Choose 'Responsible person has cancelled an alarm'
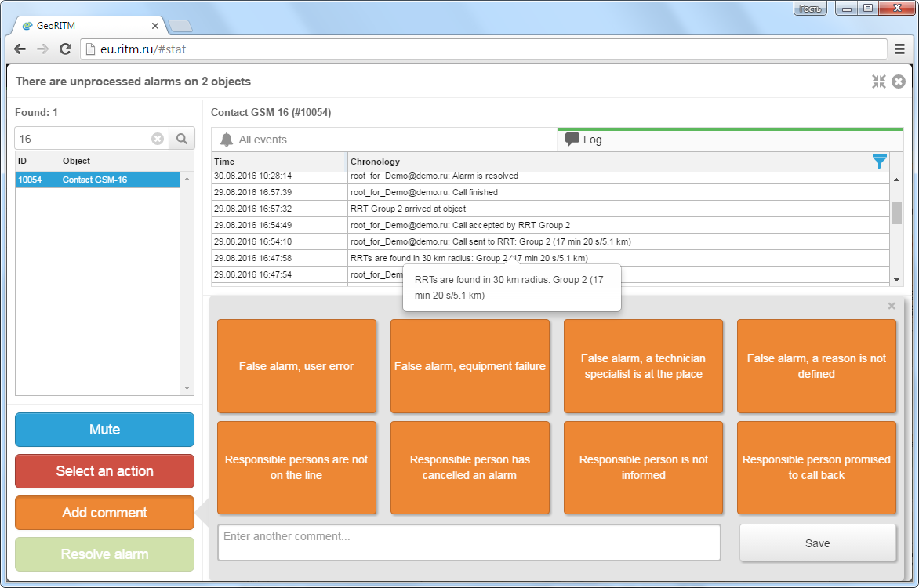The width and height of the screenshot is (919, 588). click(x=470, y=468)
